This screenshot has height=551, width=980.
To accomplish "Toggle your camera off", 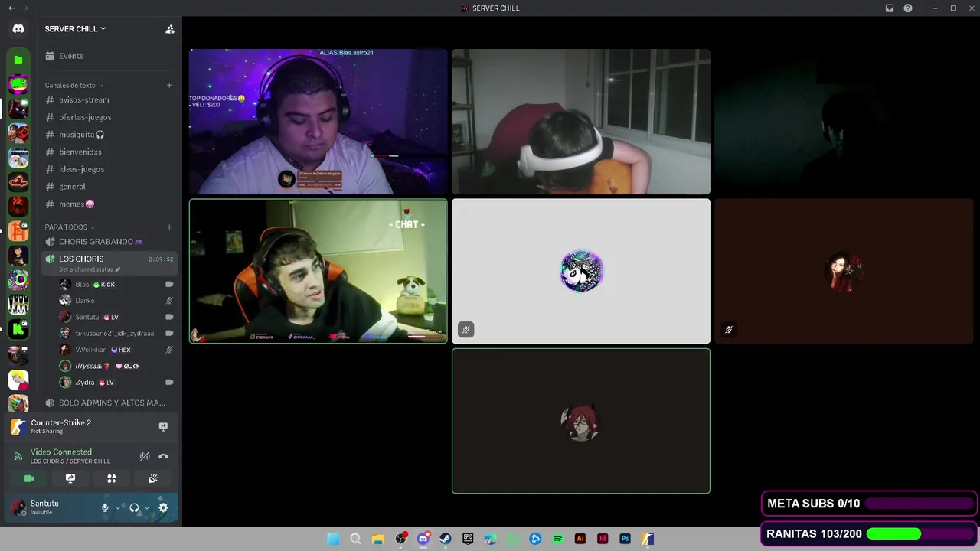I will [x=29, y=478].
